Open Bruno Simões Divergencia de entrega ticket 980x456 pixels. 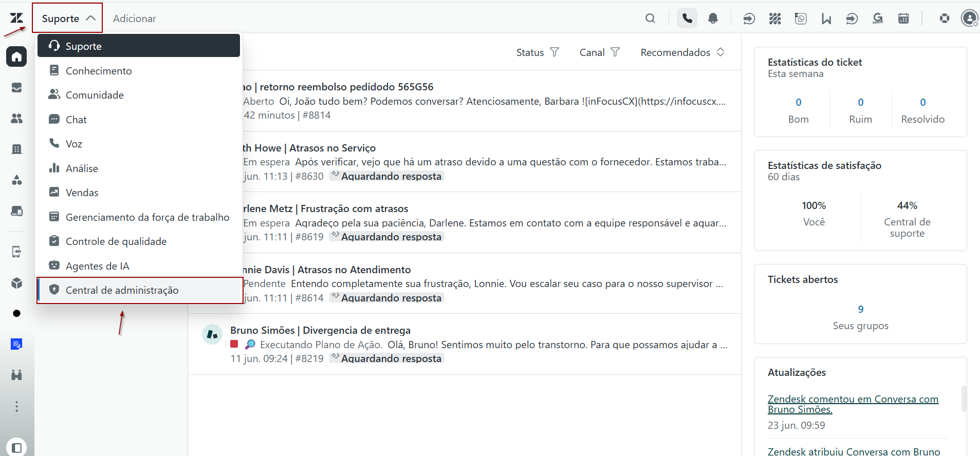(x=465, y=344)
